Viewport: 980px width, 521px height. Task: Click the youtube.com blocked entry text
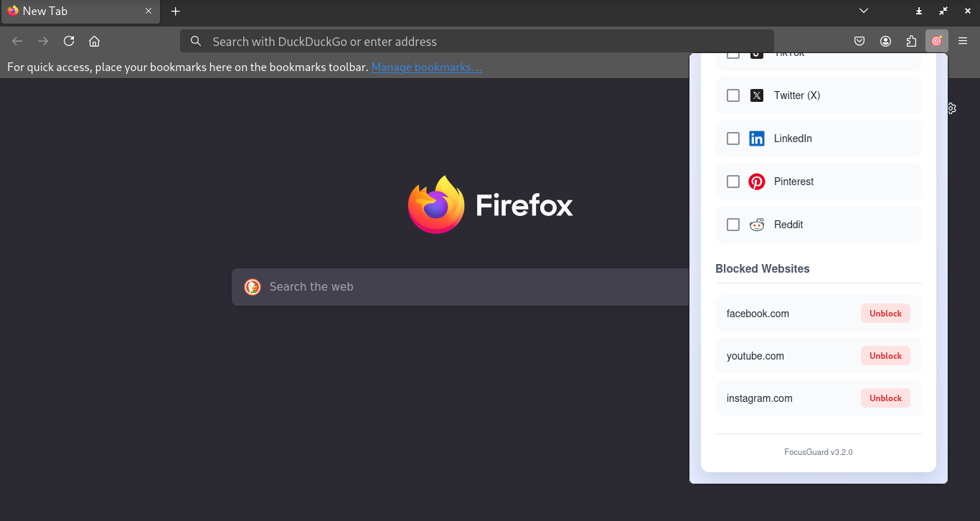pyautogui.click(x=755, y=356)
